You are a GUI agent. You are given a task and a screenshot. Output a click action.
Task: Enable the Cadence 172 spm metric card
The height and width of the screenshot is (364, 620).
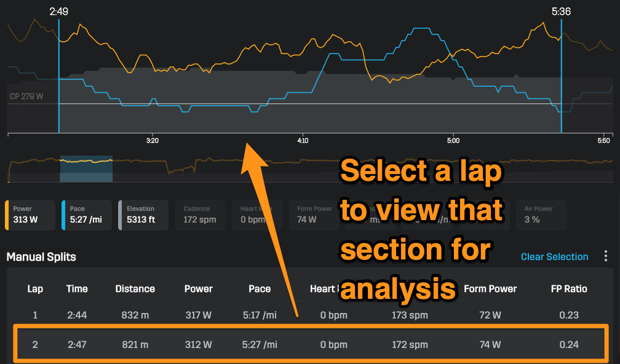pos(200,215)
